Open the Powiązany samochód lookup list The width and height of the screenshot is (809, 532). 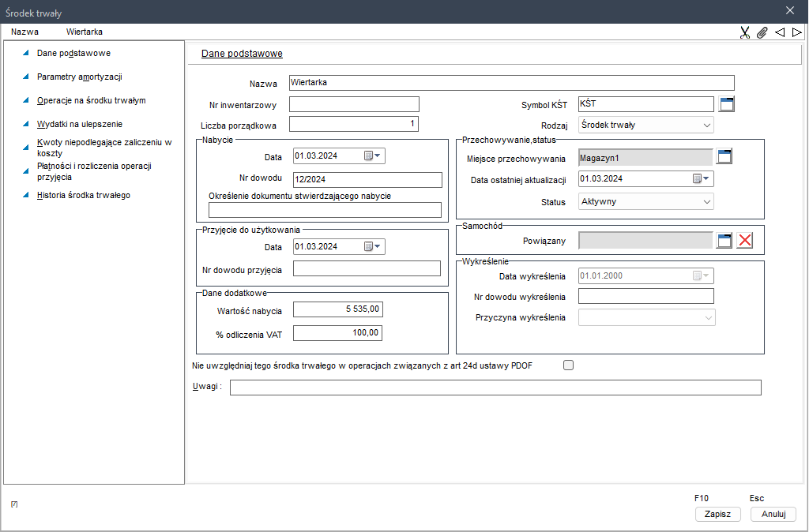coord(724,240)
